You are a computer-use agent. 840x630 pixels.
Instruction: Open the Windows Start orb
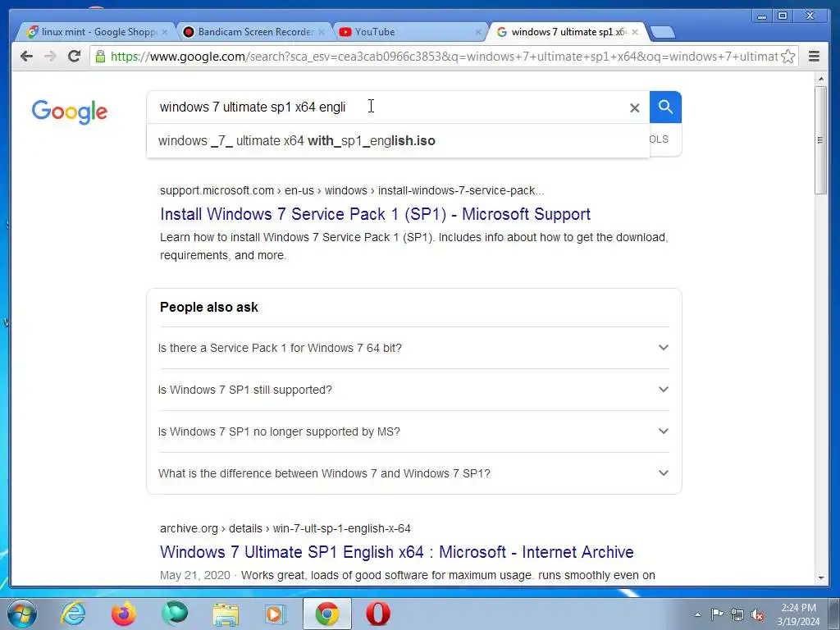point(22,614)
